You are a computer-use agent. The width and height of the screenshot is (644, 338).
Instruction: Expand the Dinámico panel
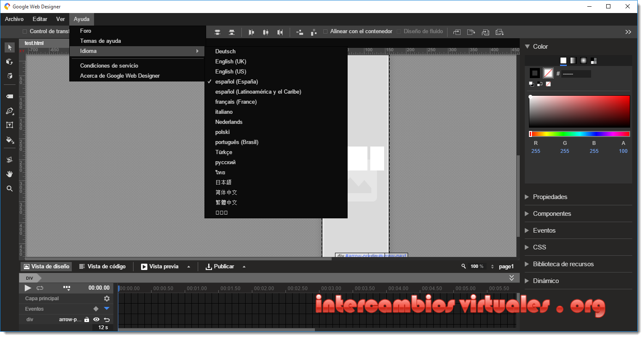click(527, 281)
